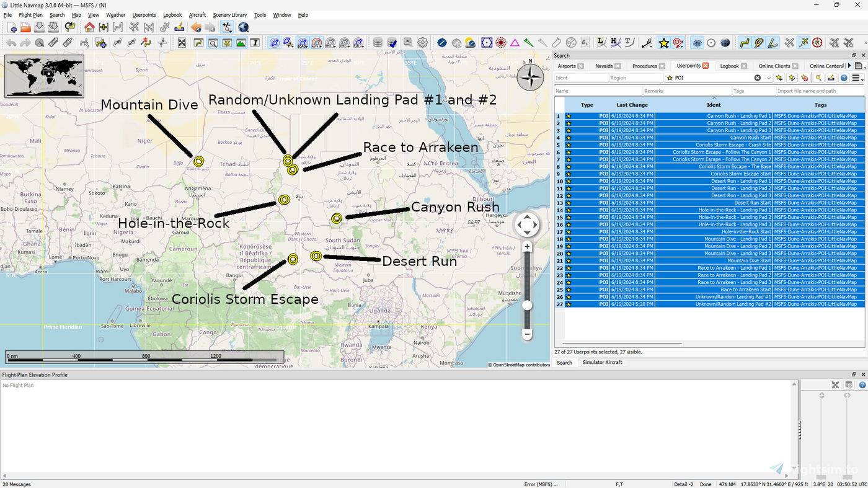This screenshot has width=868, height=488.
Task: Click the OpenStreetMap contributors link
Action: click(520, 365)
